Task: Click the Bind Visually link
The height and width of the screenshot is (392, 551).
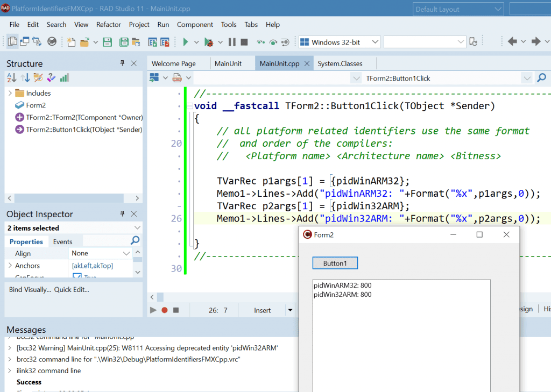Action: pyautogui.click(x=30, y=289)
